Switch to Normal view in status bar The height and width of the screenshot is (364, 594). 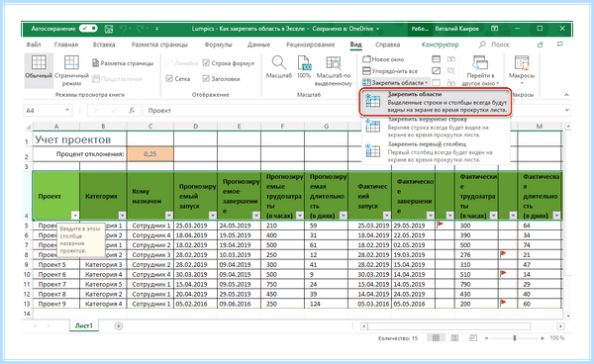tap(436, 338)
